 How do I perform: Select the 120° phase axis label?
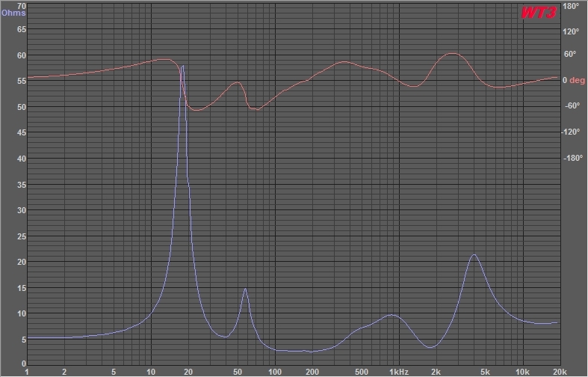571,31
